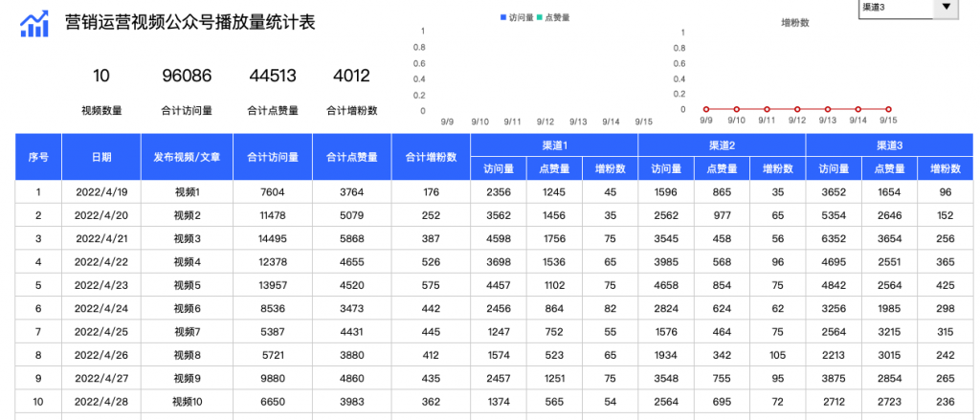Select channel 3 visits cell 2712
Viewport: 980px width, 420px height.
tap(834, 401)
